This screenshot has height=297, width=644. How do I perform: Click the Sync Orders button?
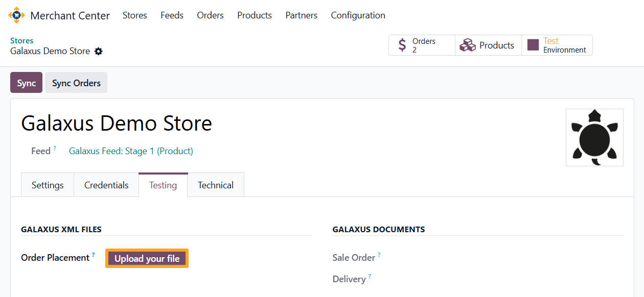76,83
